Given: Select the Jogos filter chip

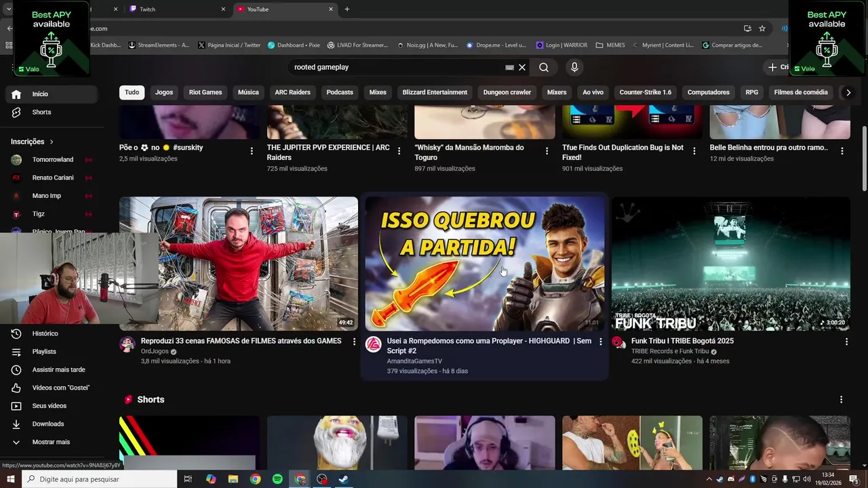Looking at the screenshot, I should [164, 92].
